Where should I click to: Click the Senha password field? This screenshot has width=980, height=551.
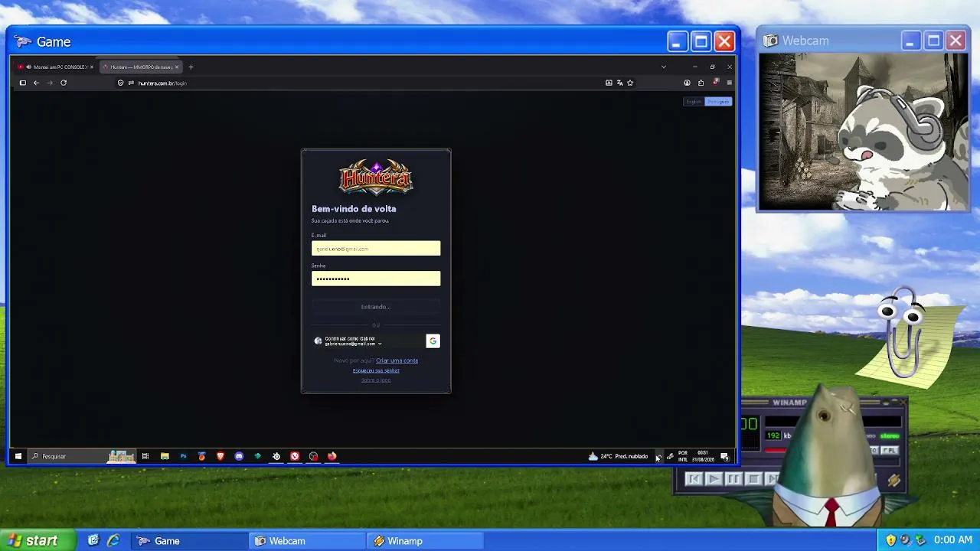376,279
